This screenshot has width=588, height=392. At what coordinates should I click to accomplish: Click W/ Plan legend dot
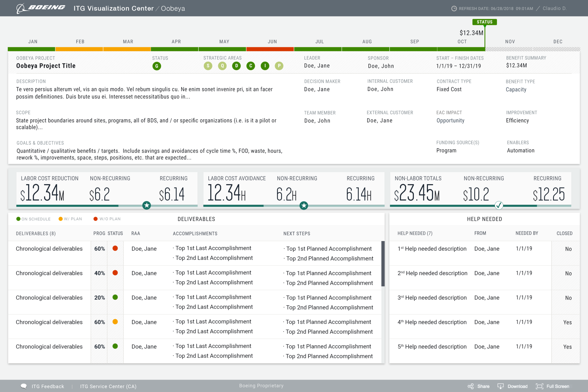coord(61,219)
